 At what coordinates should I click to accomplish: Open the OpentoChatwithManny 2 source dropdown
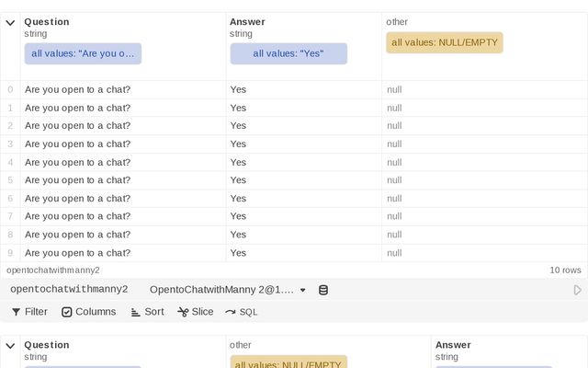click(227, 290)
